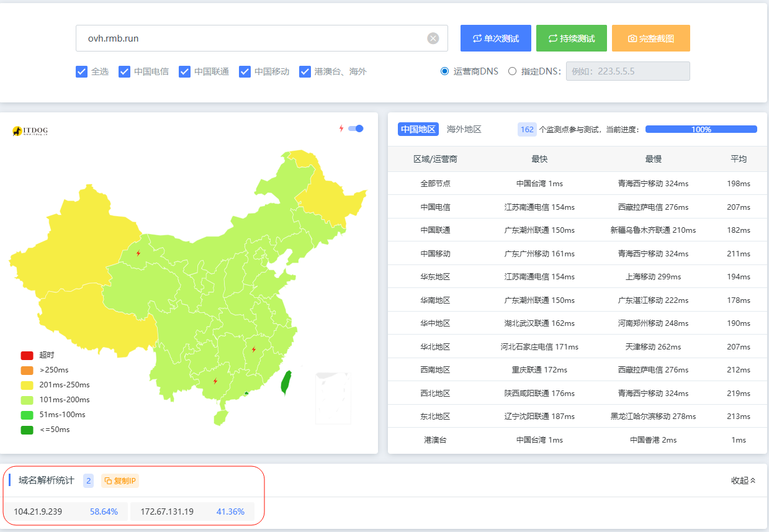Toggle the 中国电信 checkbox

coord(124,71)
